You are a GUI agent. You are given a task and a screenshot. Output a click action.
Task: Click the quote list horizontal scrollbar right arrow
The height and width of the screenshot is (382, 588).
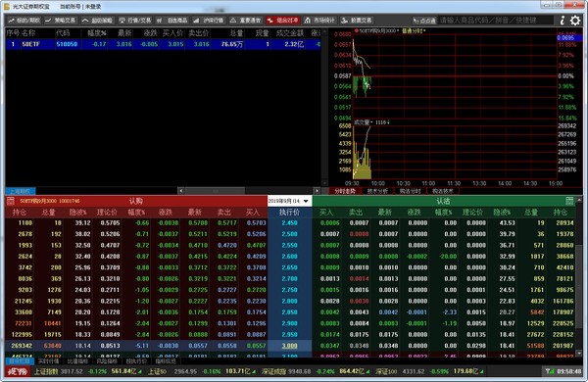coord(317,191)
